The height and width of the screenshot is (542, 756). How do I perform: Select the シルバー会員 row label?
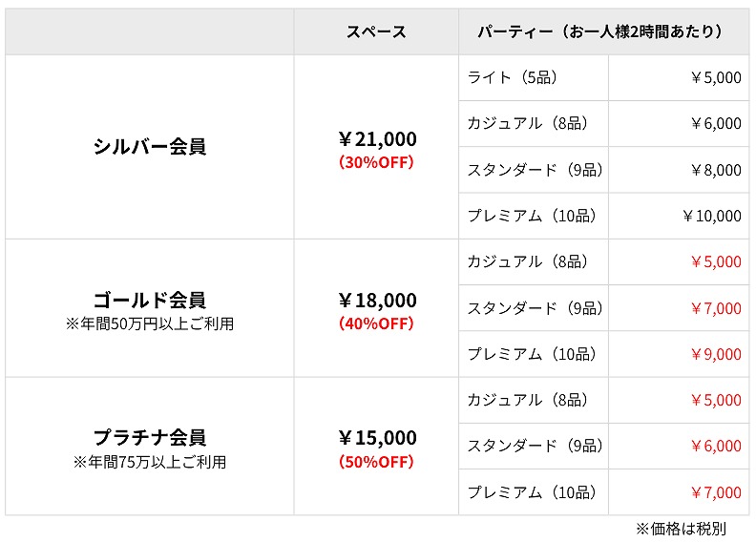tap(150, 146)
